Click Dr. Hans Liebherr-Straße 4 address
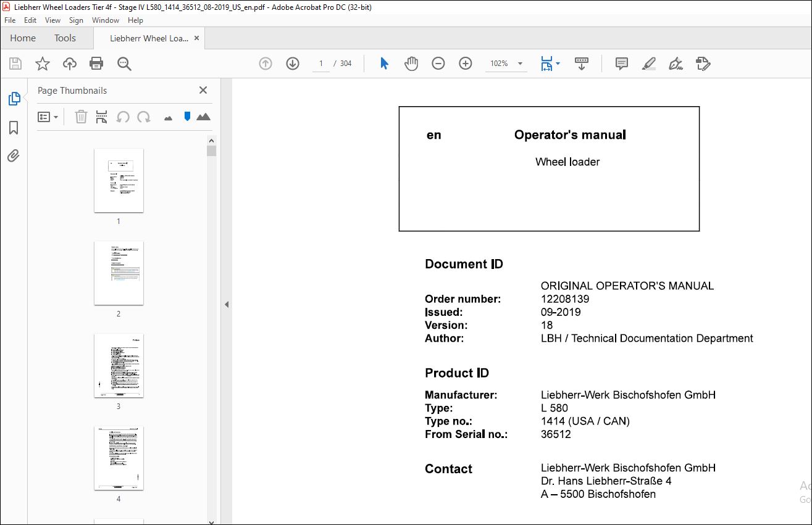Screen dimensions: 812x525 606,481
